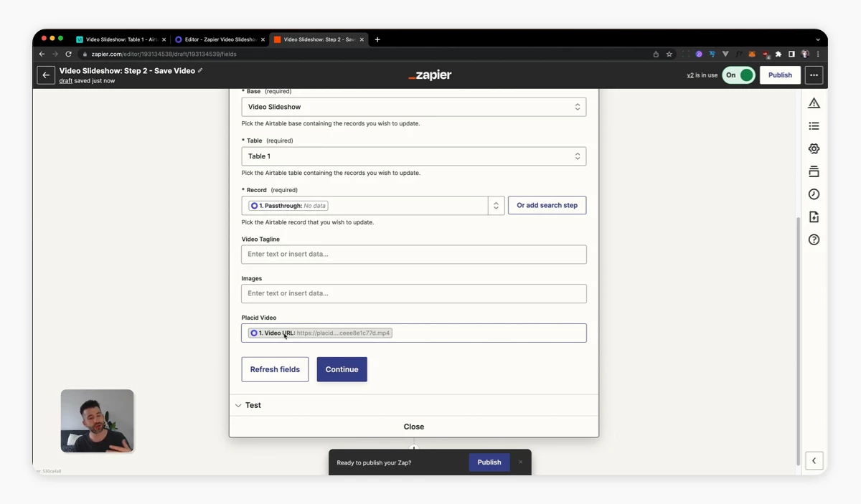Switch to the Video Slideshow: Table 1 tab

(x=121, y=39)
